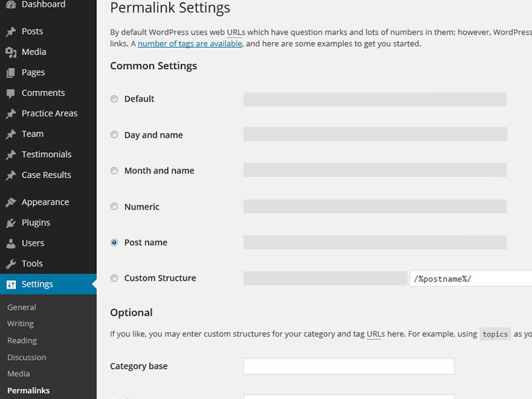Click the Pages icon in sidebar
Image resolution: width=532 pixels, height=399 pixels.
point(11,72)
